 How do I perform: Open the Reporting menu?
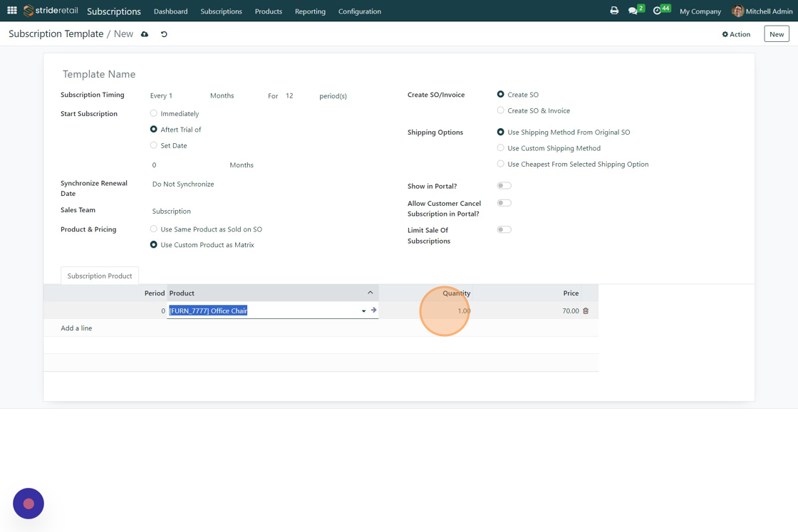click(x=310, y=11)
